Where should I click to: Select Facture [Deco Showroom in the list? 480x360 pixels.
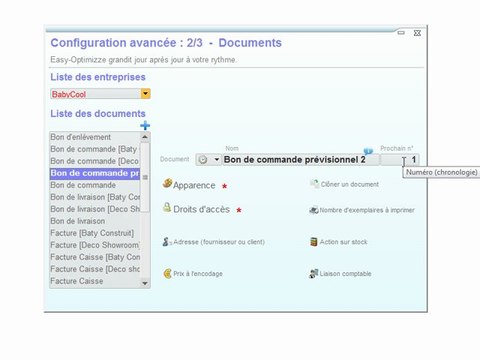pyautogui.click(x=95, y=245)
